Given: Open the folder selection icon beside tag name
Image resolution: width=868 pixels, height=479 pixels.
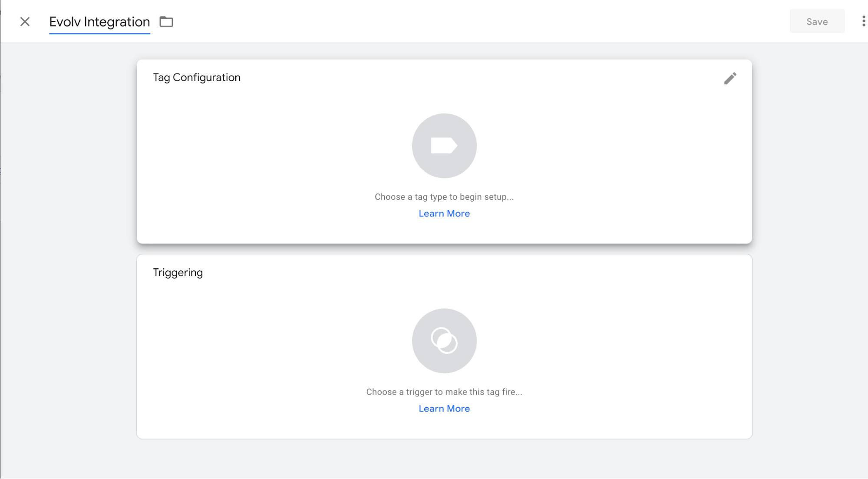Looking at the screenshot, I should pos(166,22).
